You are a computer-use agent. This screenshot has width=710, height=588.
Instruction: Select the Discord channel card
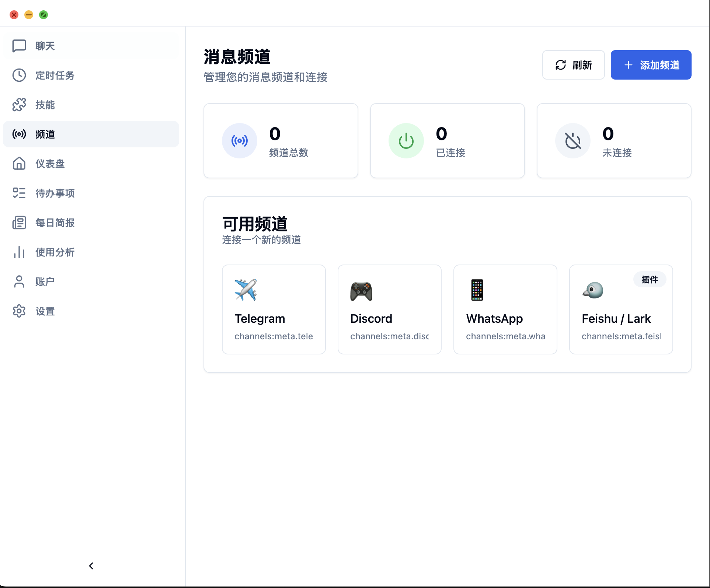389,309
